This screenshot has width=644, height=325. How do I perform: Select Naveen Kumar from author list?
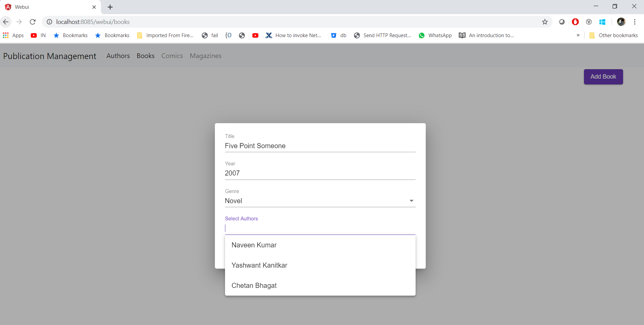pyautogui.click(x=254, y=245)
